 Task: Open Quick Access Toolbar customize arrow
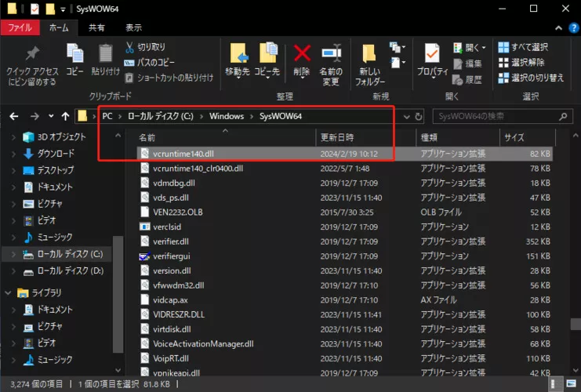(x=63, y=9)
